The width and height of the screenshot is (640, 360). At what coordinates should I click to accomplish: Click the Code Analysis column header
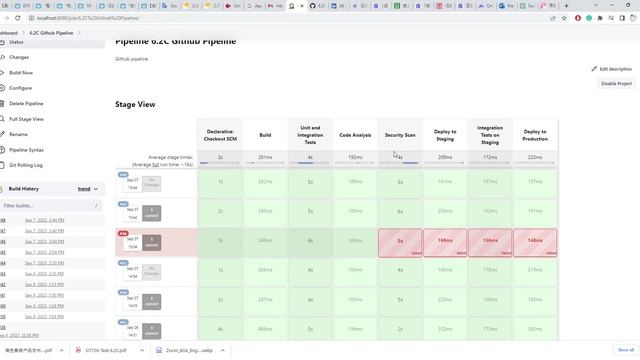[x=355, y=135]
